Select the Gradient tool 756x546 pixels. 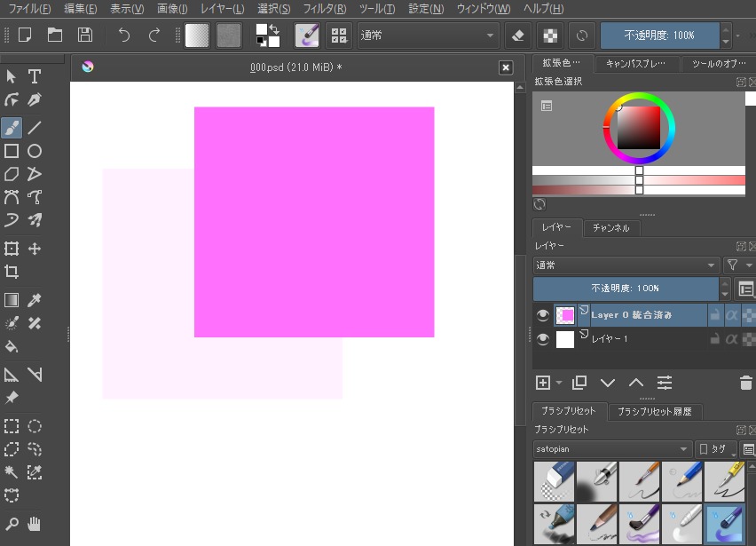(x=12, y=300)
